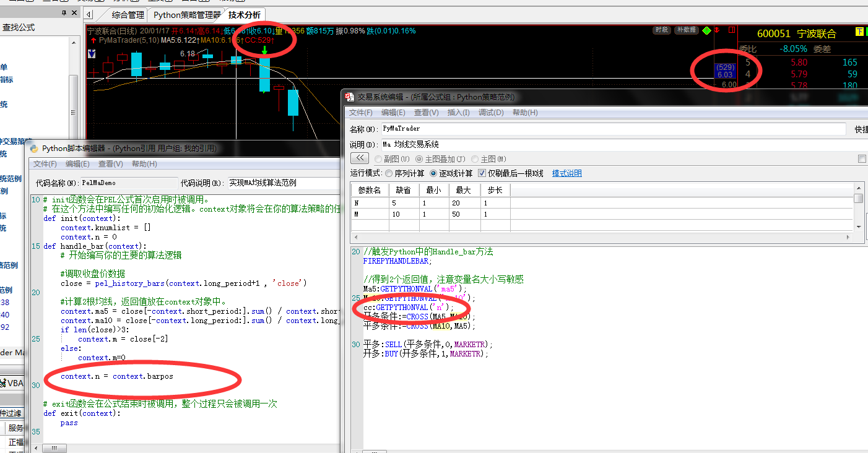Click the 补数据 chart button
This screenshot has width=868, height=453.
click(x=686, y=30)
